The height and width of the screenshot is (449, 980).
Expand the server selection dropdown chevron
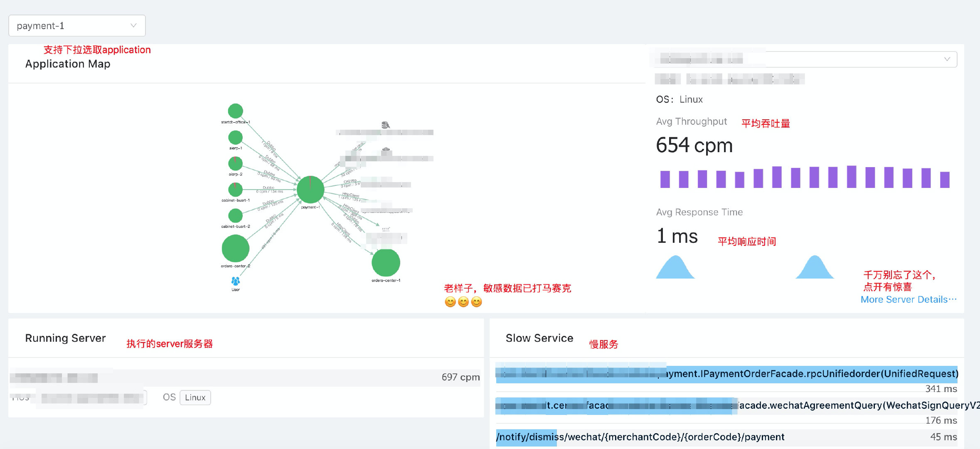pos(947,59)
